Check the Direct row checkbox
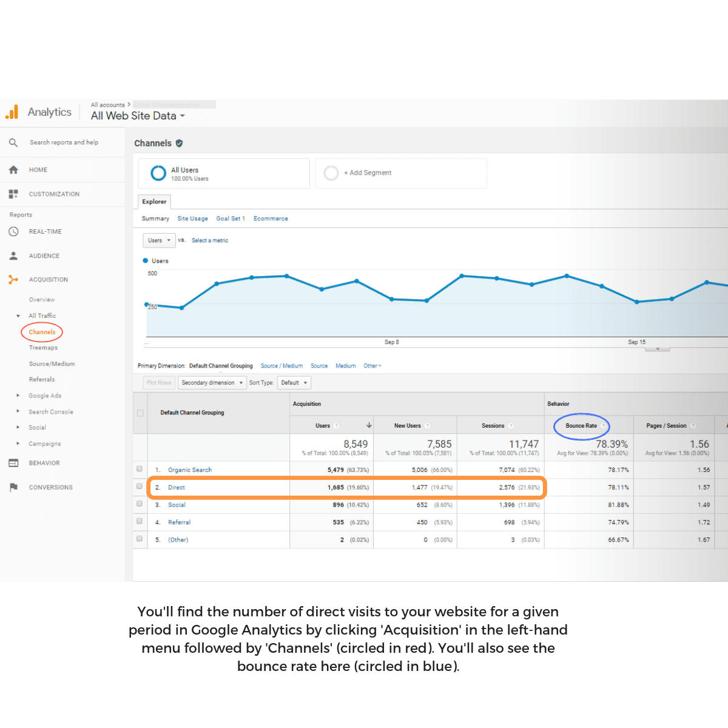The height and width of the screenshot is (728, 728). 140,487
